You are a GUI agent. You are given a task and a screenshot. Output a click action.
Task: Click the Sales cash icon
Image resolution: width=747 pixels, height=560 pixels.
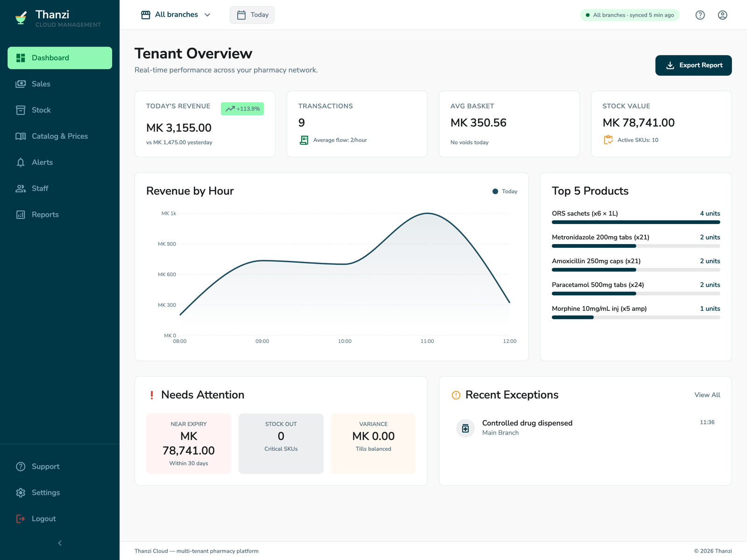point(21,84)
